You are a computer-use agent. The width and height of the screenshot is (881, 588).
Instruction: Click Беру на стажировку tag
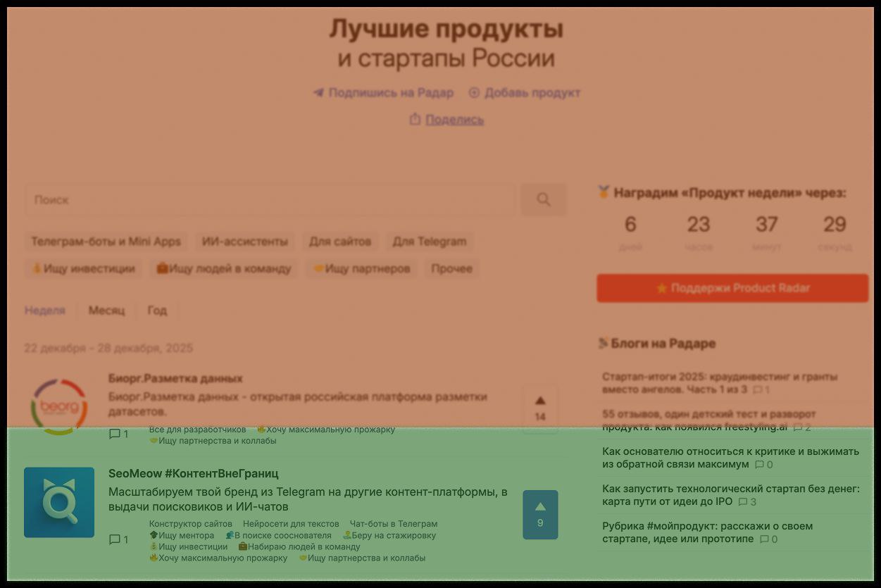(x=389, y=535)
